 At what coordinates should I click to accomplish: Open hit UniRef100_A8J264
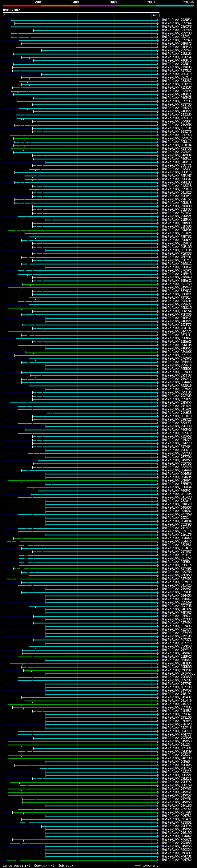(x=176, y=57)
